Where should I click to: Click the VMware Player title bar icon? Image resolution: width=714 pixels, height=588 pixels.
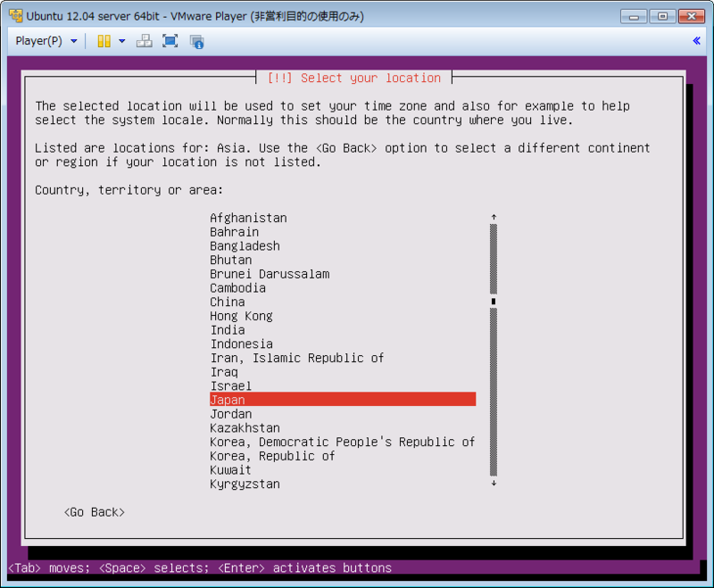click(15, 16)
